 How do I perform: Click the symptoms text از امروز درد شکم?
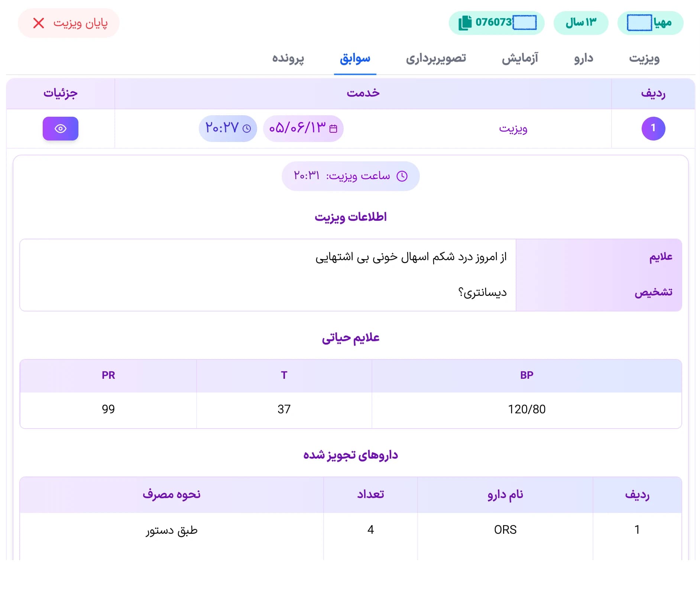coord(411,257)
